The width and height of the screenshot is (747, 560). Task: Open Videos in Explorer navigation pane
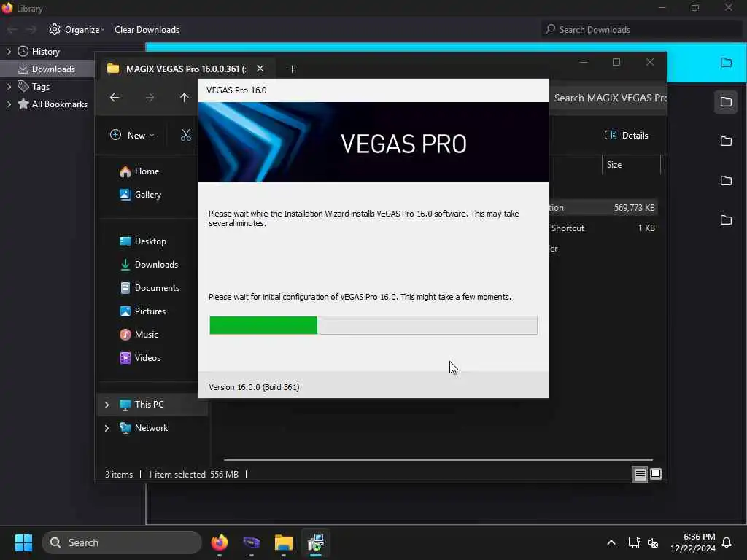coord(139,358)
